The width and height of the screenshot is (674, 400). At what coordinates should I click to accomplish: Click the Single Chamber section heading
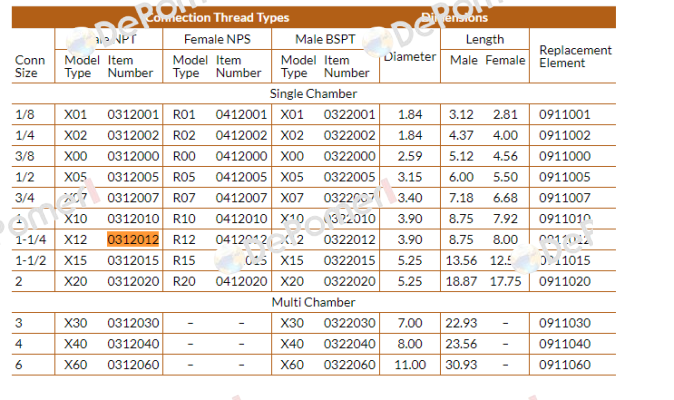(313, 94)
